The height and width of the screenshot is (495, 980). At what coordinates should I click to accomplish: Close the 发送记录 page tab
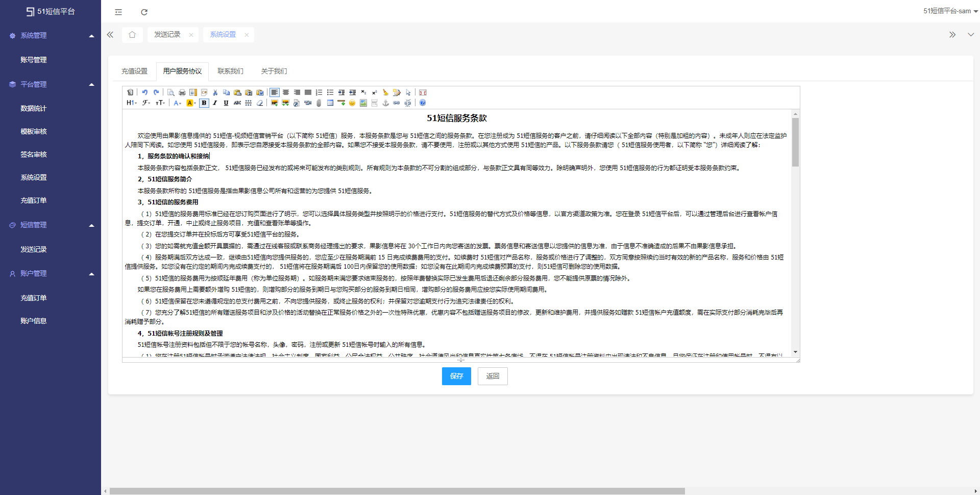[191, 35]
